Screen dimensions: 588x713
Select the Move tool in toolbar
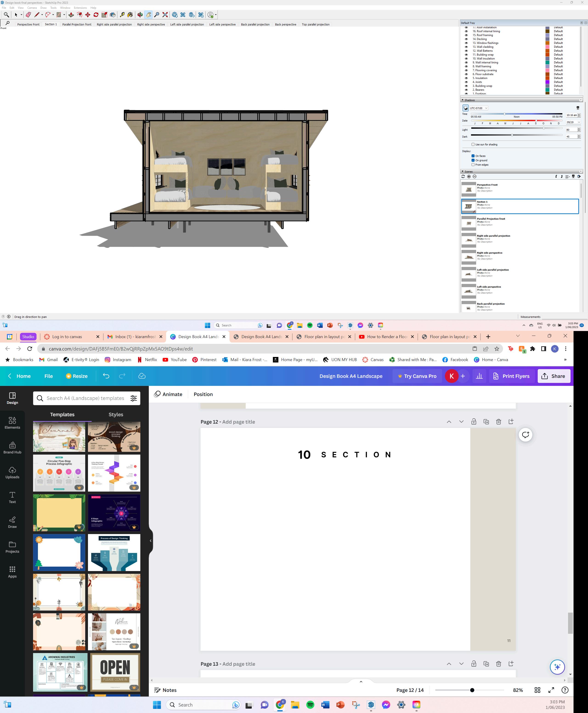(x=88, y=15)
